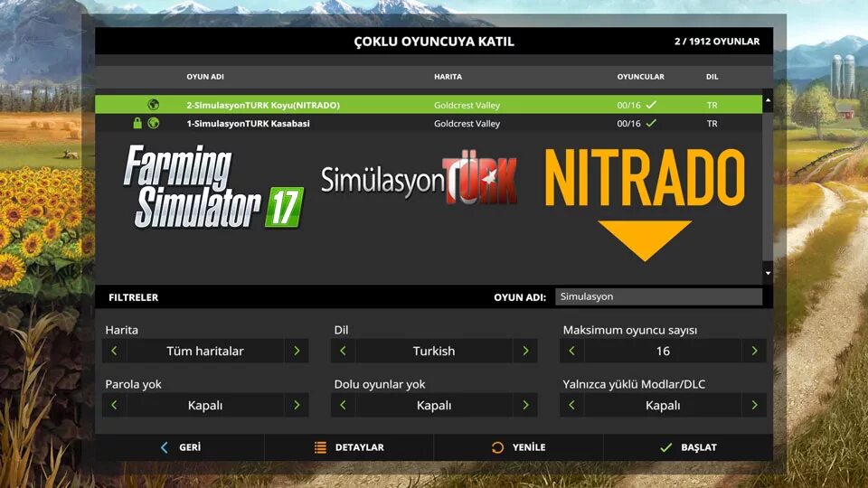Click the globe icon on the 2-SimulasyonTURK Koyu row
The height and width of the screenshot is (488, 868).
[154, 105]
